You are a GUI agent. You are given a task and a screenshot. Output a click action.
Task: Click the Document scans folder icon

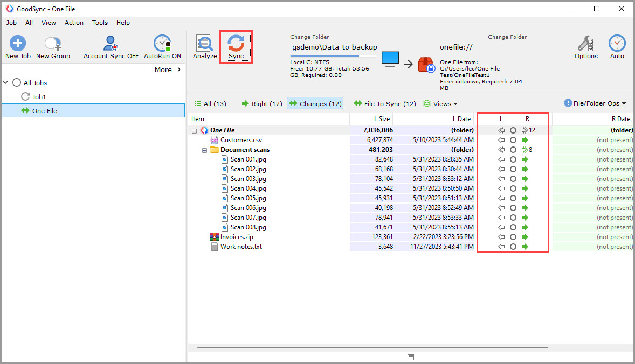pos(214,150)
